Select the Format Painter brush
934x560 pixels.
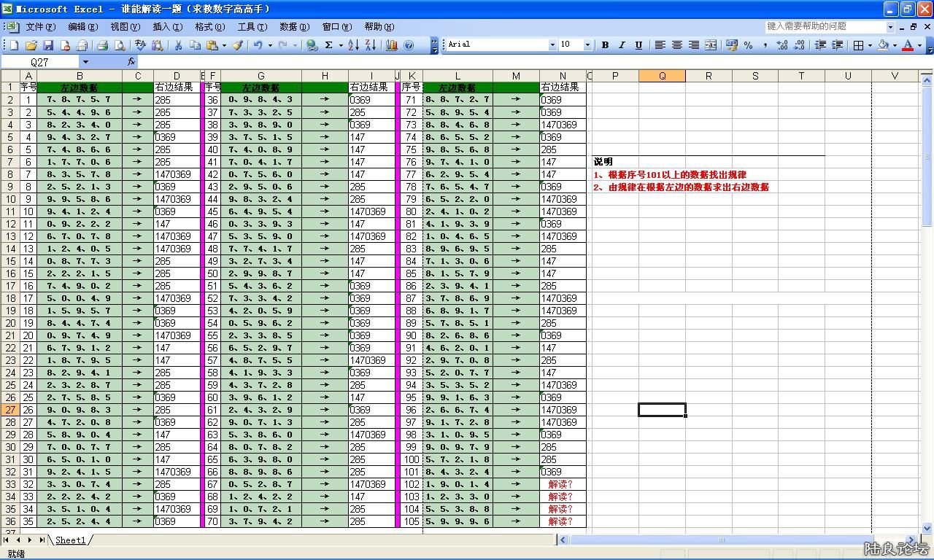click(x=237, y=45)
